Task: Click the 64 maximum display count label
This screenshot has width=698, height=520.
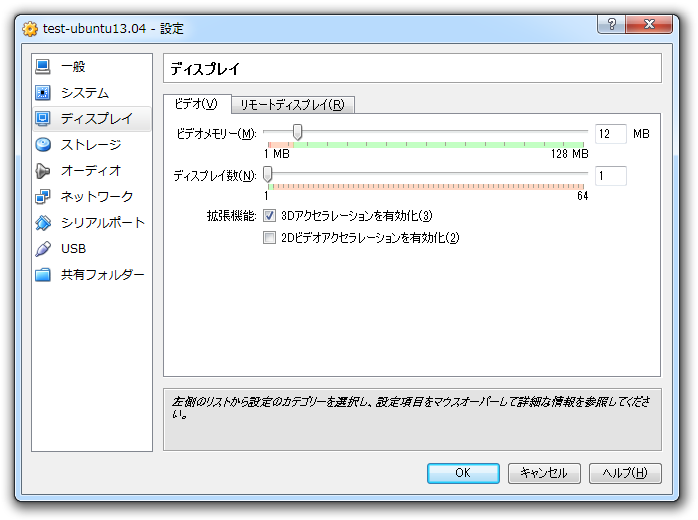Action: tap(583, 196)
